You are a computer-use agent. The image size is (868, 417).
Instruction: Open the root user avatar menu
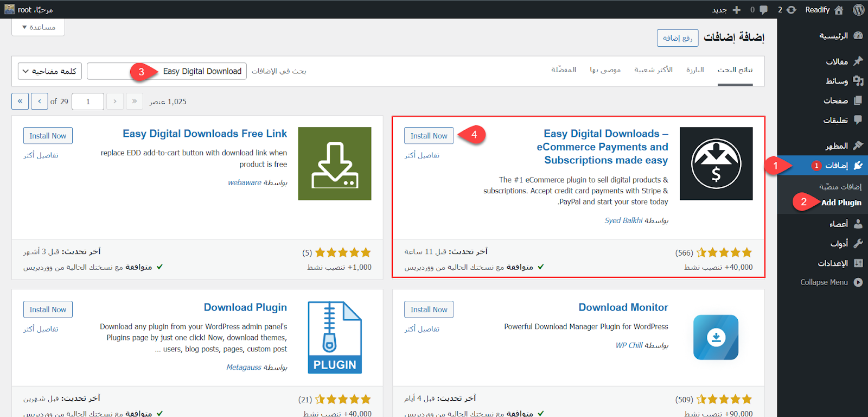[x=9, y=9]
